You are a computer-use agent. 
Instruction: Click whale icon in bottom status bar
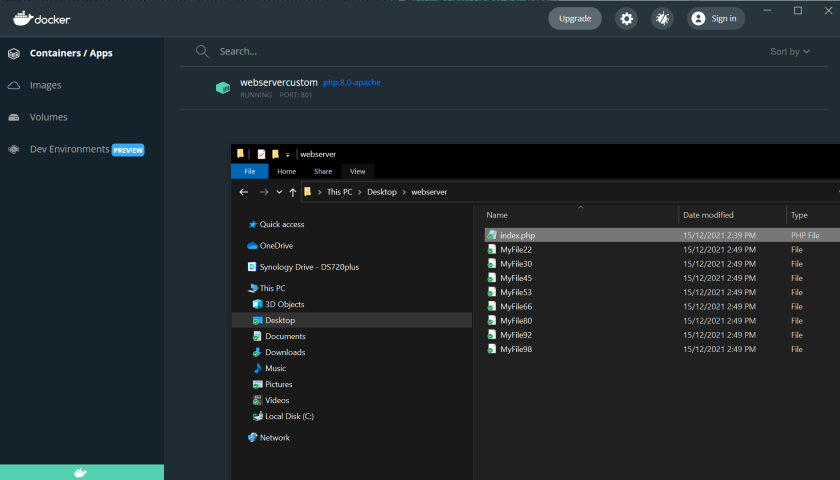pos(80,472)
